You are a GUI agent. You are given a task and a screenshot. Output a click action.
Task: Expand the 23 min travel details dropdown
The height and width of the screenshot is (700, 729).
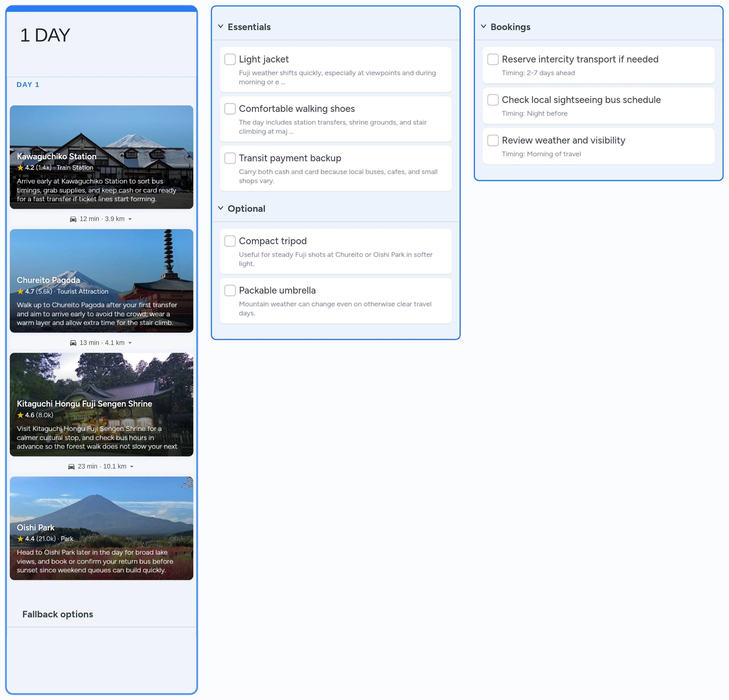click(132, 466)
